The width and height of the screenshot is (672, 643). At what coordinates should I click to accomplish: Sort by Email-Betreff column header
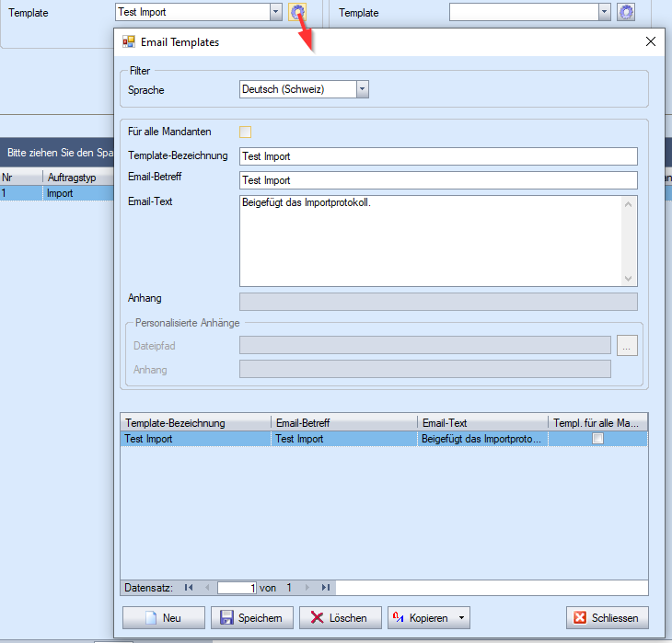tap(344, 422)
